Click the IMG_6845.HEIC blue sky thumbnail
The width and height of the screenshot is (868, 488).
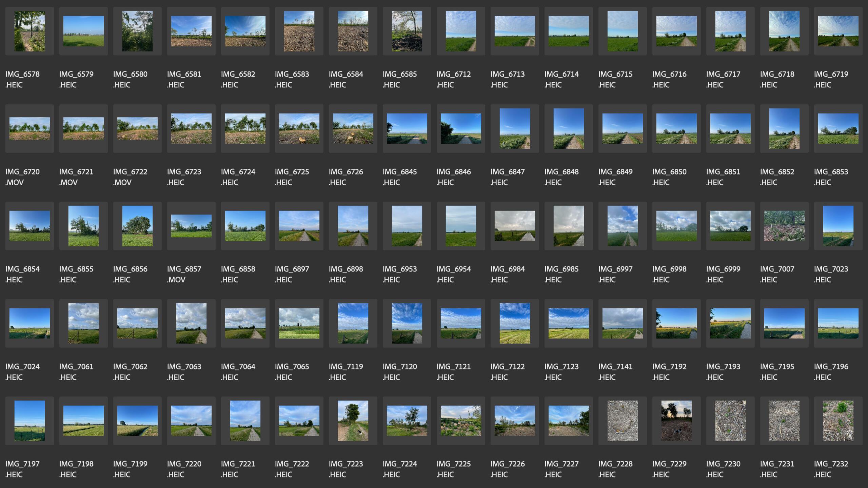pos(407,128)
